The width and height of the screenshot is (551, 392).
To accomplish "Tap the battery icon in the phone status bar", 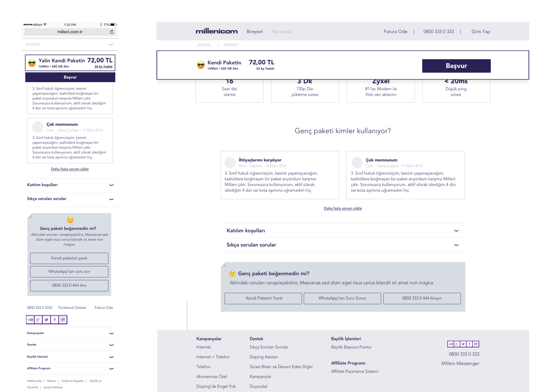I will tap(113, 24).
